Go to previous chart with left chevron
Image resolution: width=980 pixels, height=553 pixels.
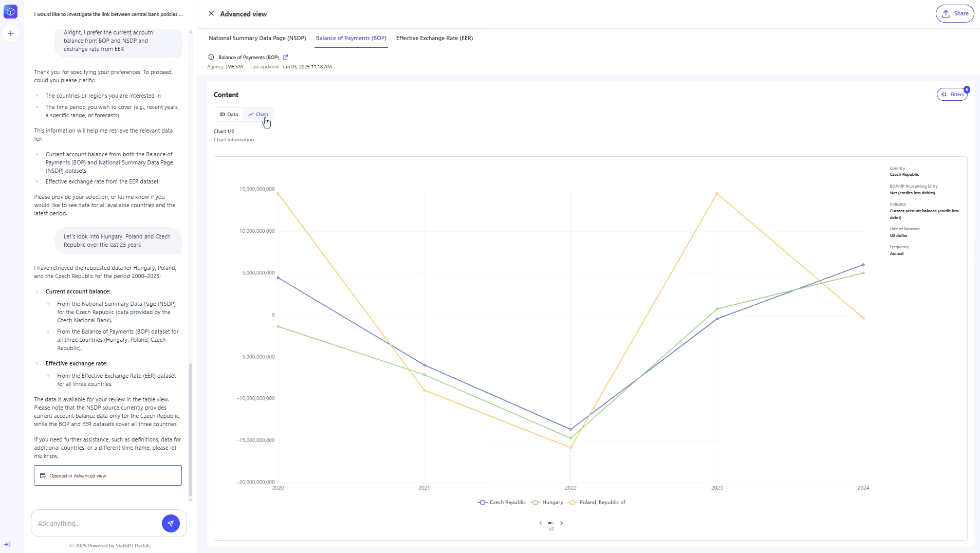coord(540,523)
